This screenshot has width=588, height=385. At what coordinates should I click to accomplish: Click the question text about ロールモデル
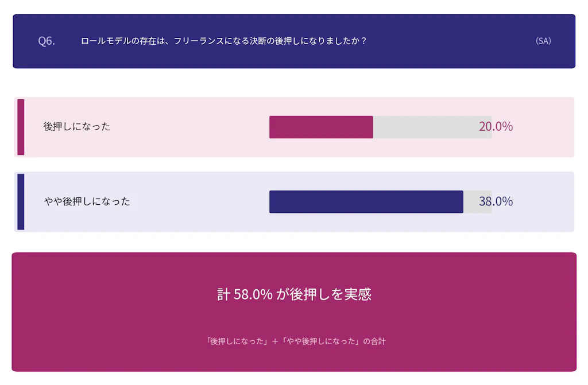pyautogui.click(x=223, y=41)
